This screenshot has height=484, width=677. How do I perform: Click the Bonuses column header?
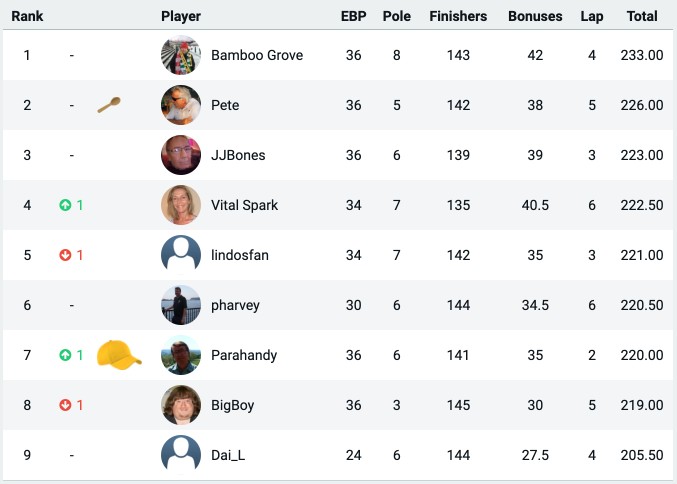535,16
